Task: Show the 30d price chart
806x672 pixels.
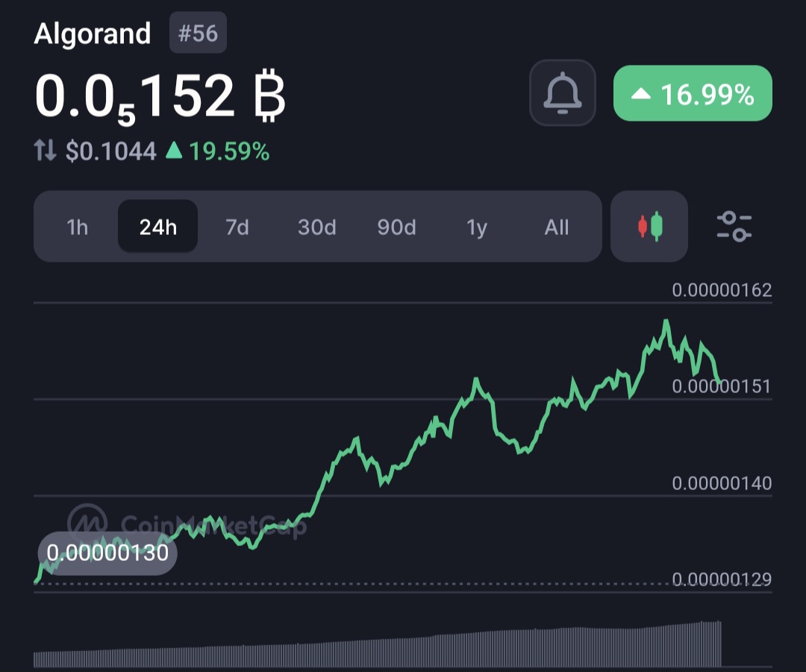Action: 317,227
